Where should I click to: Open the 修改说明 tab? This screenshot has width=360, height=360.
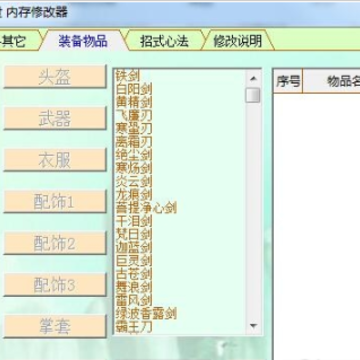pos(237,41)
